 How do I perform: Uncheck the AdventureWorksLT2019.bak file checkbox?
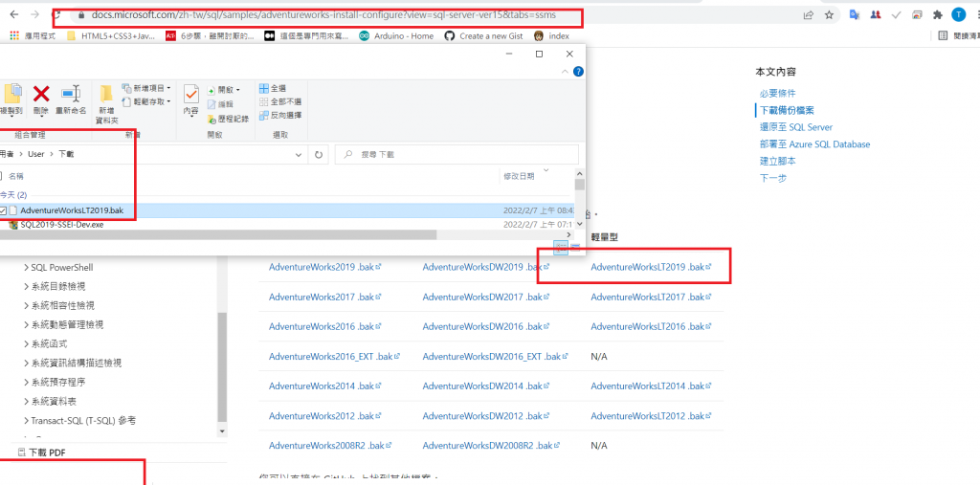pyautogui.click(x=3, y=210)
